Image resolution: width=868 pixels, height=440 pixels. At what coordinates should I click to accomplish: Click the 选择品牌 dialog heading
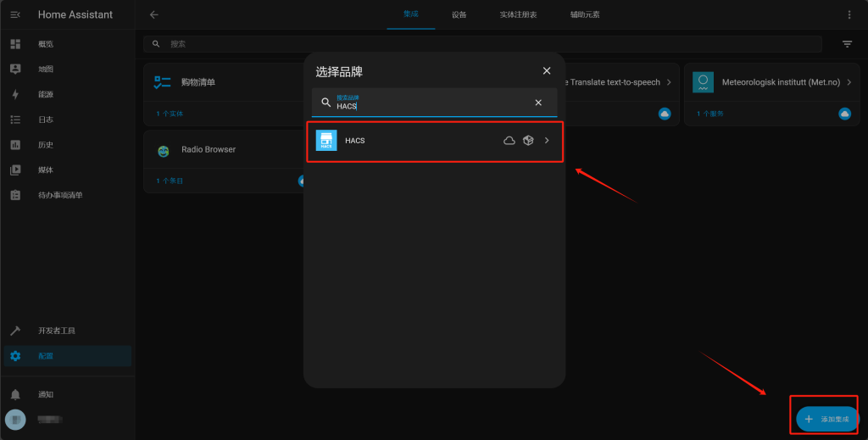tap(339, 71)
